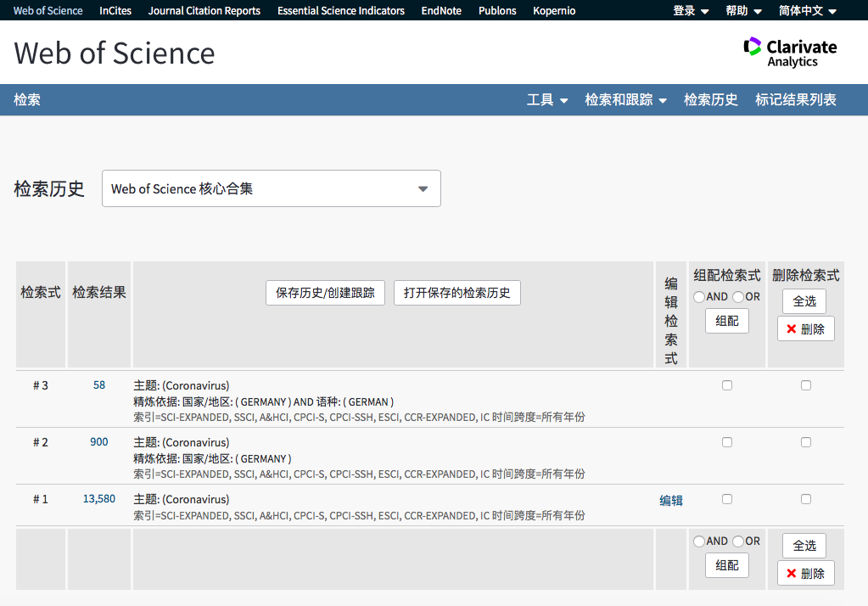868x606 pixels.
Task: Open 检索历史 in the blue navigation bar
Action: 711,99
